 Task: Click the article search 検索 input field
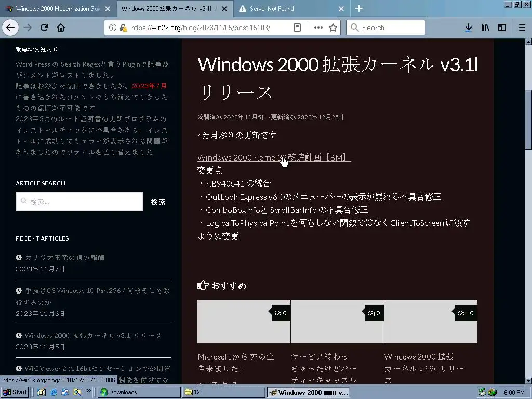[79, 202]
